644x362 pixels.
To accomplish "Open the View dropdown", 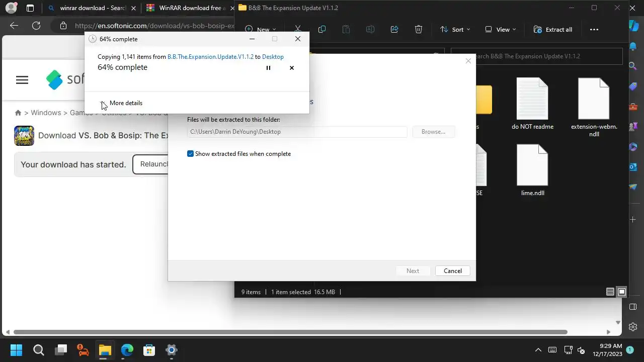I will coord(500,30).
